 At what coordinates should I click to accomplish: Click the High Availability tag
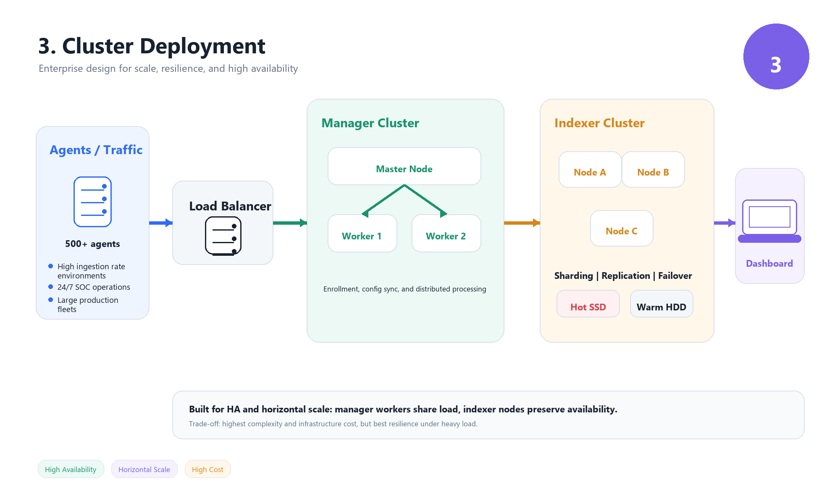point(71,469)
